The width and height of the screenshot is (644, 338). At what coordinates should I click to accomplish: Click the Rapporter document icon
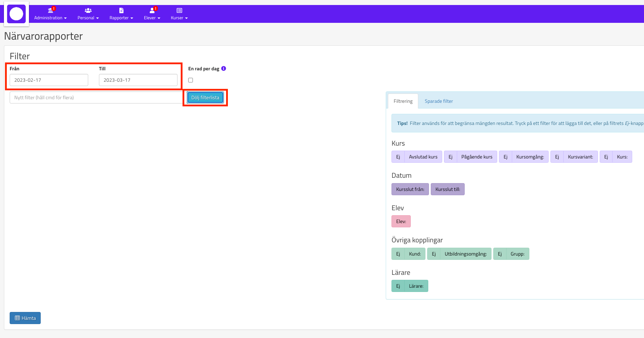click(121, 11)
